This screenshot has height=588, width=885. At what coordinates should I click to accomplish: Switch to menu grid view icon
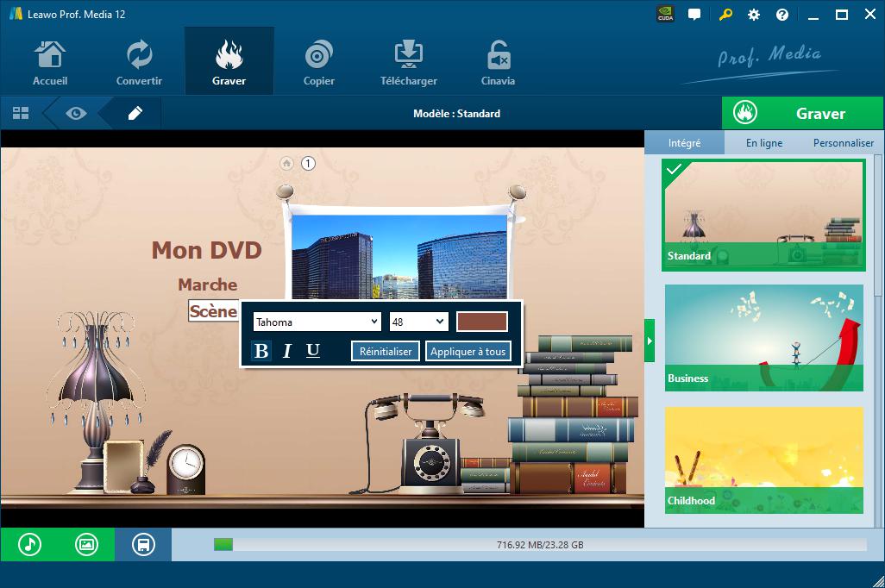pos(21,114)
